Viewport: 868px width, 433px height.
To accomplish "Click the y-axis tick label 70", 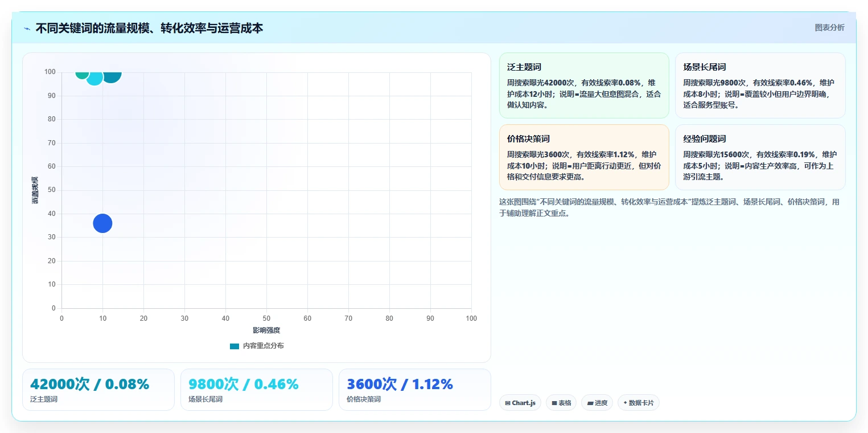I will coord(52,143).
